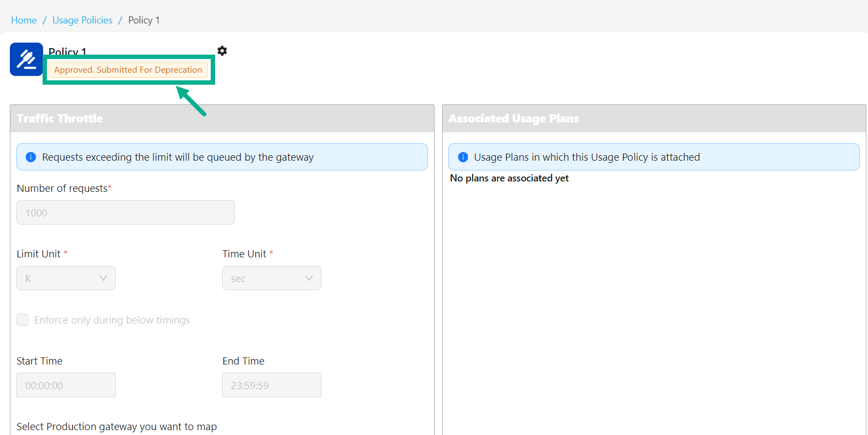Click the Approved. Submitted For Deprecation badge
Screen dimensions: 868x435
[x=128, y=70]
